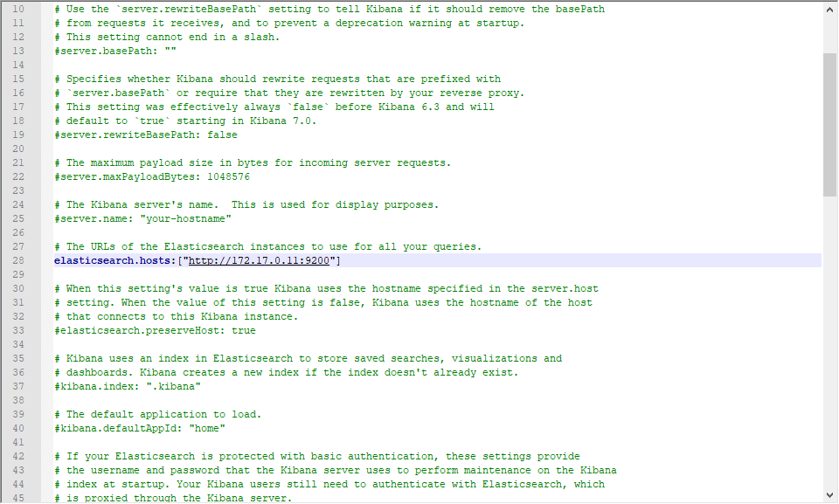
Task: Click the #kibana.defaultAppId "home" line
Action: 140,428
